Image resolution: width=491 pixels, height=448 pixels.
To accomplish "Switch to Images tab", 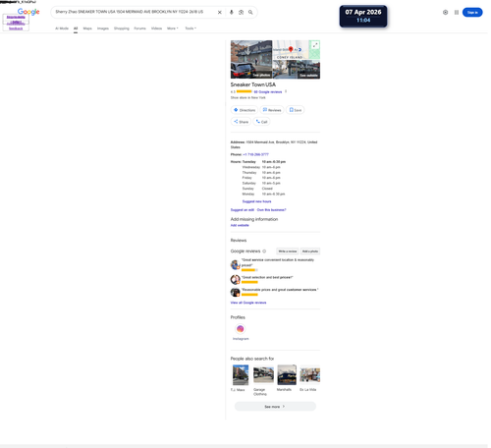I will [103, 28].
